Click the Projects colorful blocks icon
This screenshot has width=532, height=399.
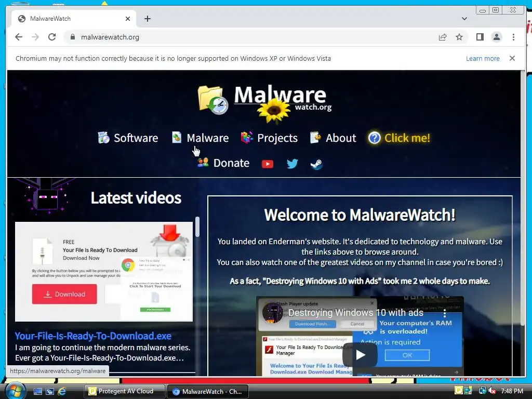click(x=247, y=137)
